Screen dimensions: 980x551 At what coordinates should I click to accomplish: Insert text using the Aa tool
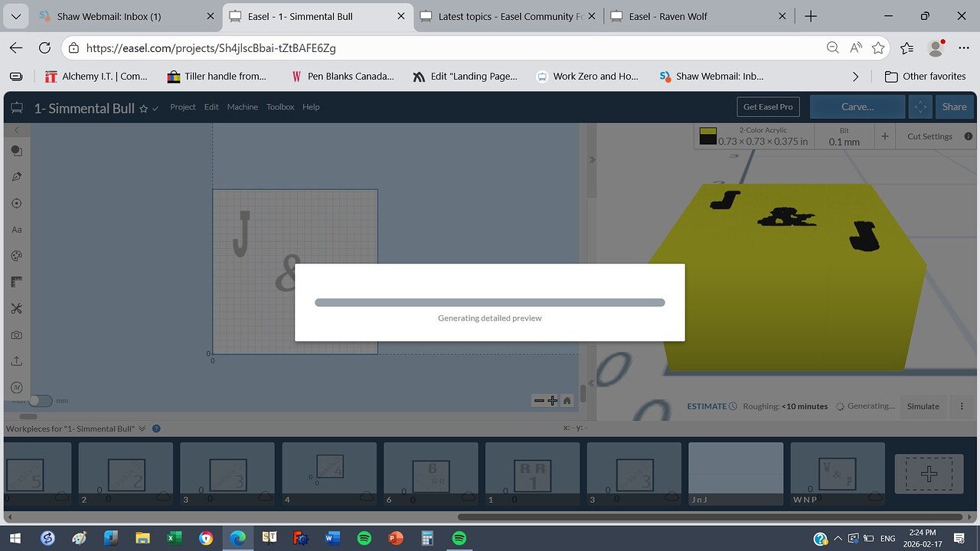[x=16, y=229]
